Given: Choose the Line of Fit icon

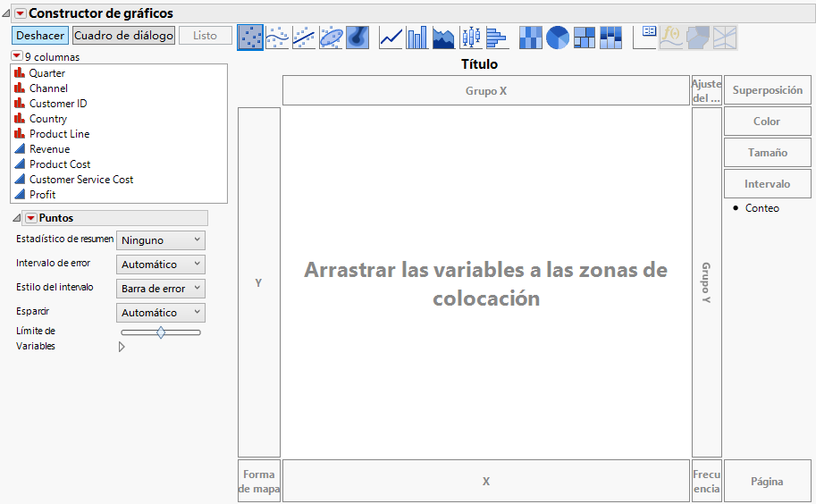Looking at the screenshot, I should click(x=304, y=38).
